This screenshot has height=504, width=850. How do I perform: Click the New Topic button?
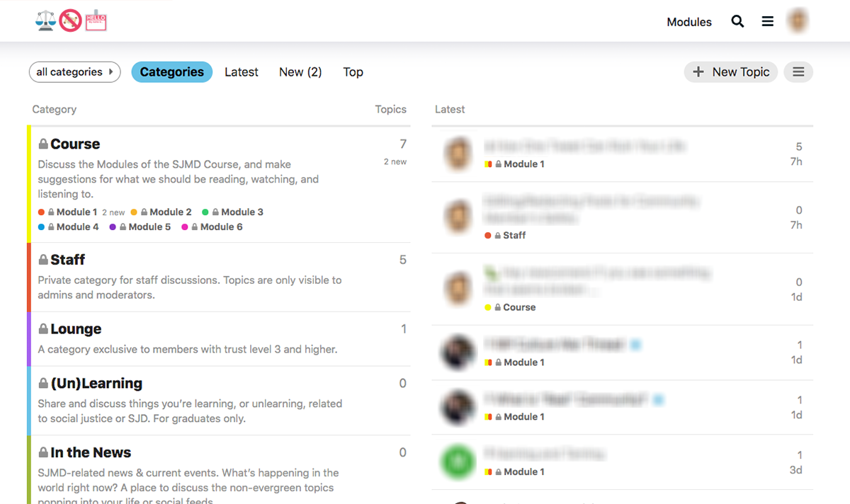pyautogui.click(x=731, y=71)
